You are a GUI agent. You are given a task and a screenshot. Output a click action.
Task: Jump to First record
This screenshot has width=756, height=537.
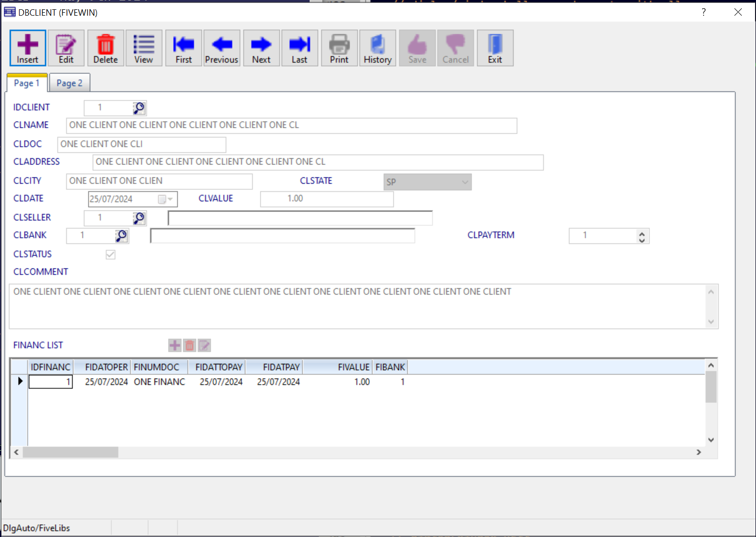click(184, 48)
